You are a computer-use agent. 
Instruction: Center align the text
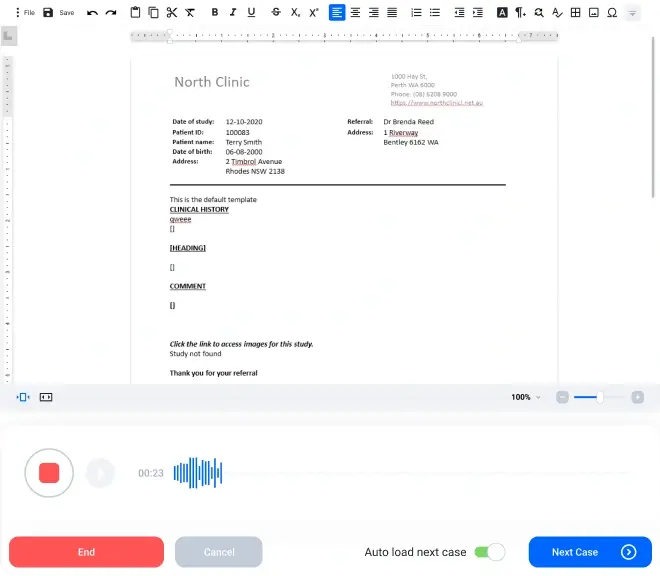[x=355, y=13]
